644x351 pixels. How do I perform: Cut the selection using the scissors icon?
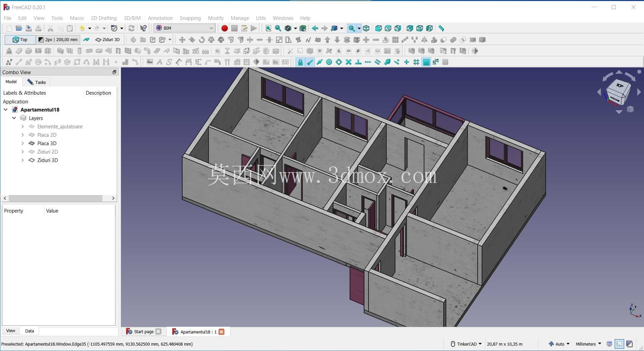[x=51, y=28]
